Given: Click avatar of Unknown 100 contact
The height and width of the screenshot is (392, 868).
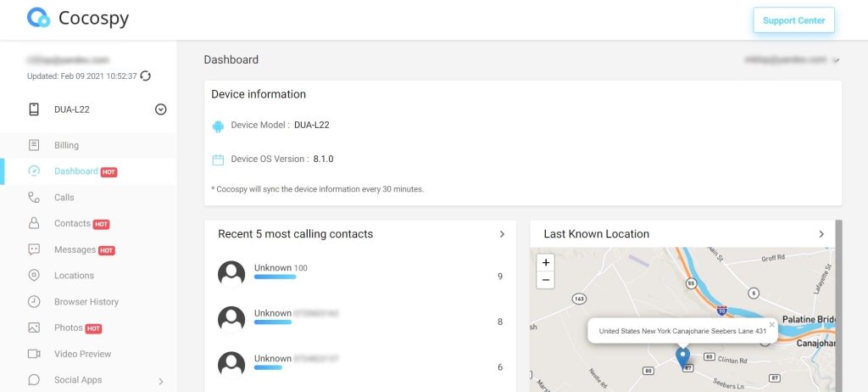Looking at the screenshot, I should point(231,274).
